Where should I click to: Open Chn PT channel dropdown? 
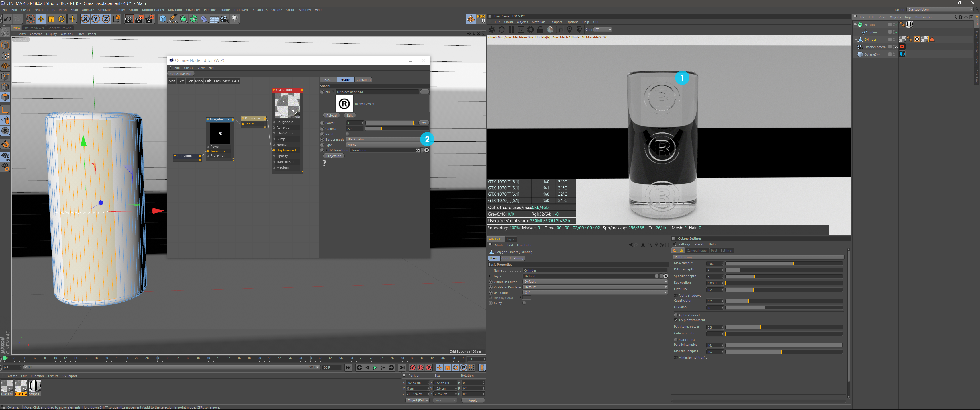(603, 30)
